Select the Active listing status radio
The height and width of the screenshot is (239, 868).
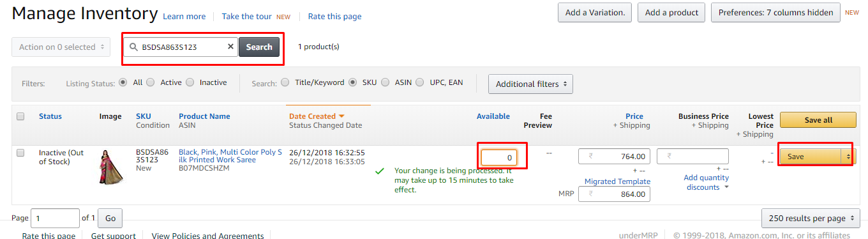point(150,82)
